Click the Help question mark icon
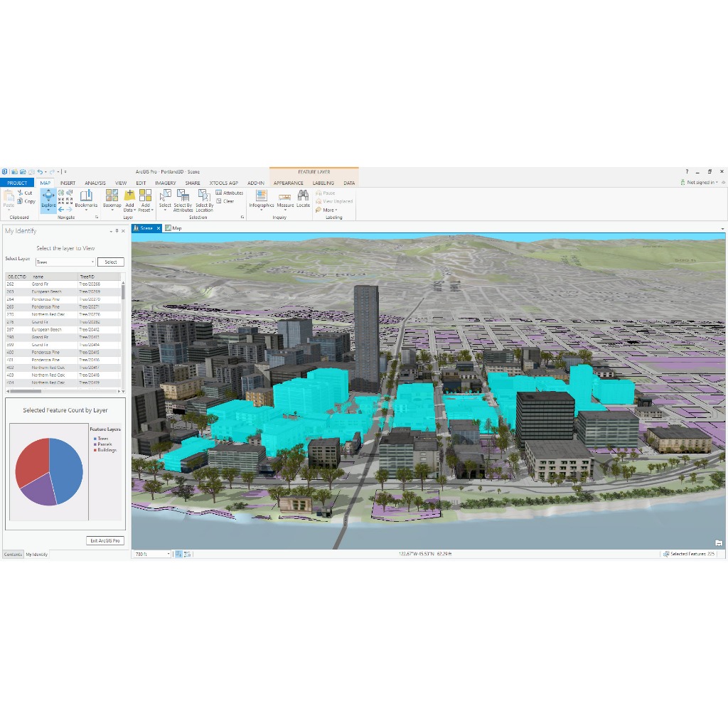The image size is (728, 728). tap(687, 172)
